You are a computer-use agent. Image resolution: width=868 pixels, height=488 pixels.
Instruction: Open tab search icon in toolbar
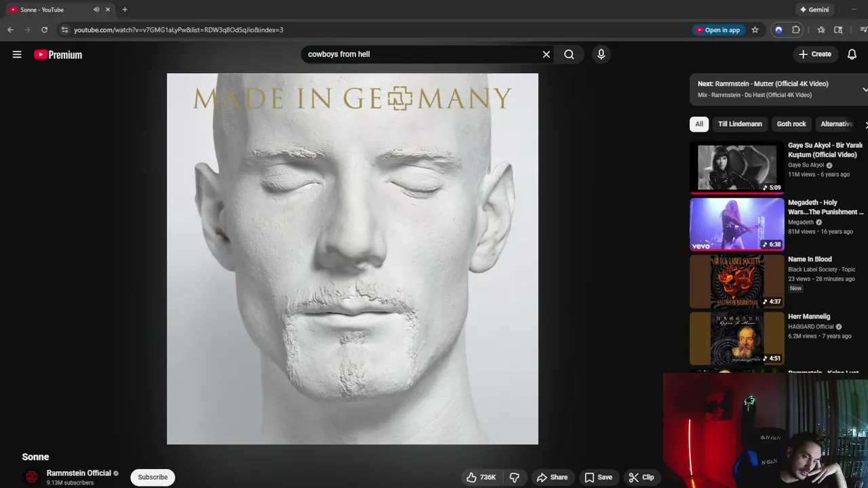pyautogui.click(x=838, y=30)
